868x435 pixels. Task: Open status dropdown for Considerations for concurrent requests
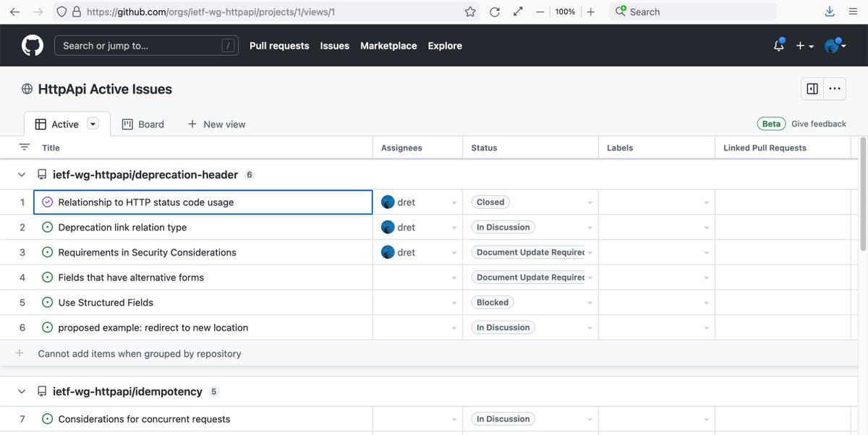pos(590,419)
